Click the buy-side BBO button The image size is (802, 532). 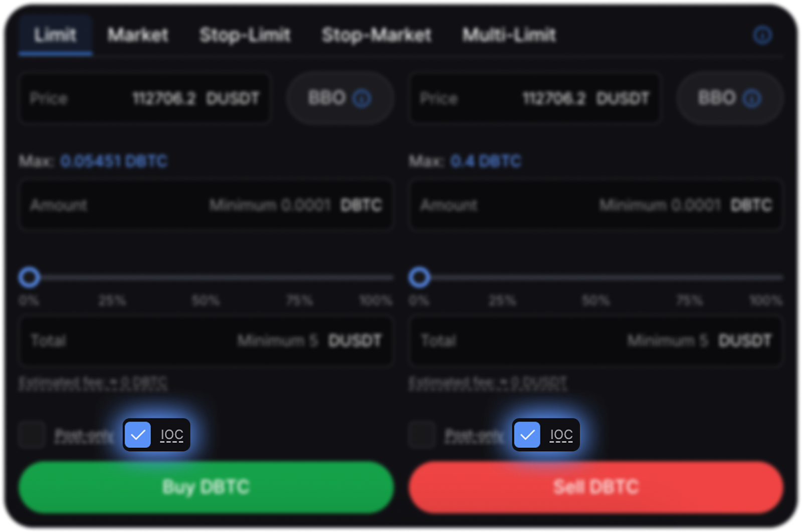coord(340,98)
